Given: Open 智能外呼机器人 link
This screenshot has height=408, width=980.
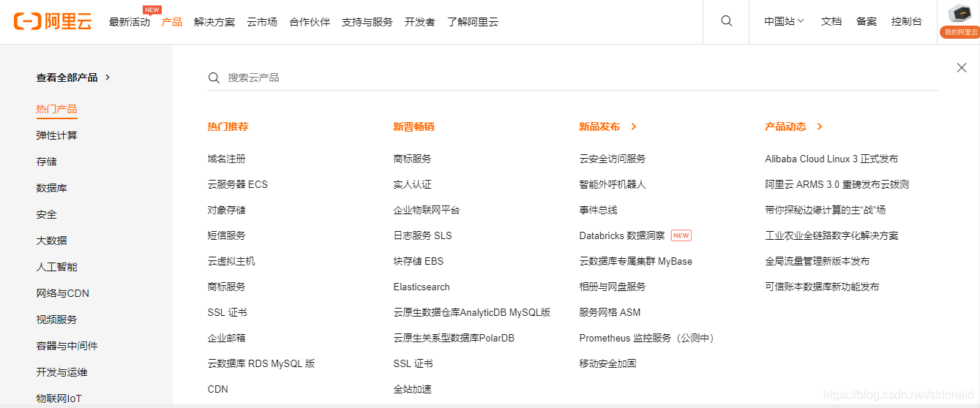Looking at the screenshot, I should 613,184.
